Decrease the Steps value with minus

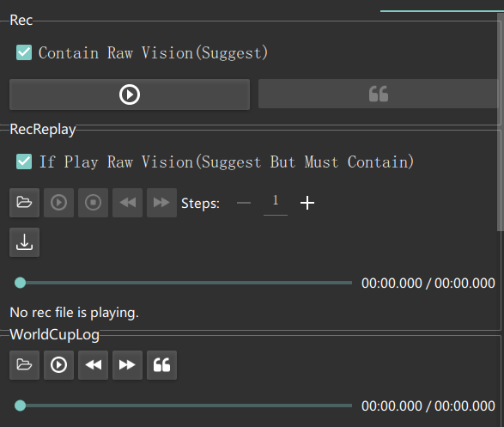pyautogui.click(x=244, y=203)
